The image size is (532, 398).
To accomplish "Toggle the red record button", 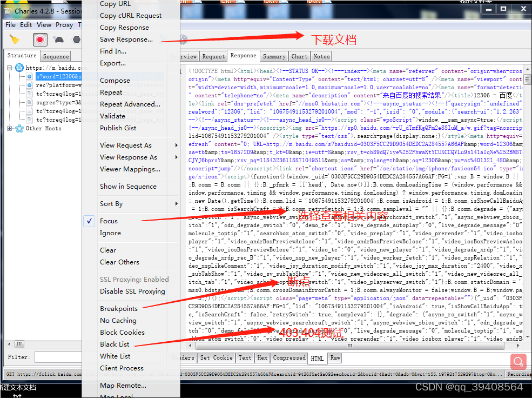I will pos(40,39).
